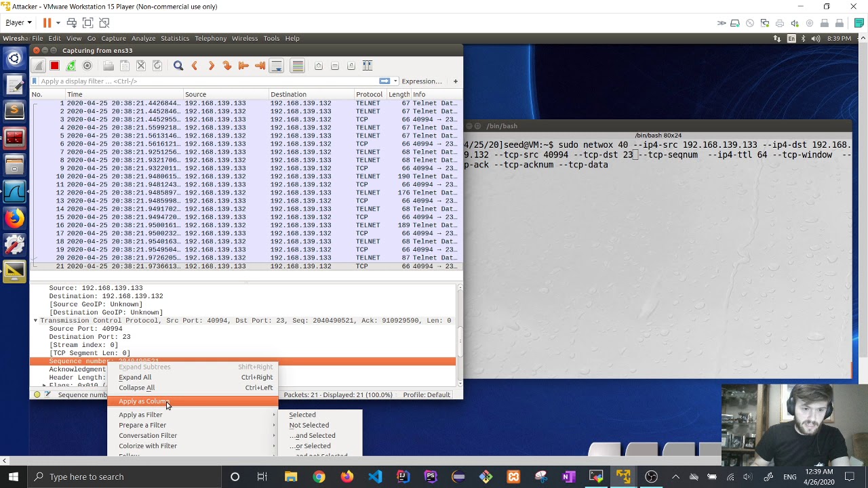Click inside the /bin/bash terminal window
This screenshot has width=868, height=488.
point(657,258)
